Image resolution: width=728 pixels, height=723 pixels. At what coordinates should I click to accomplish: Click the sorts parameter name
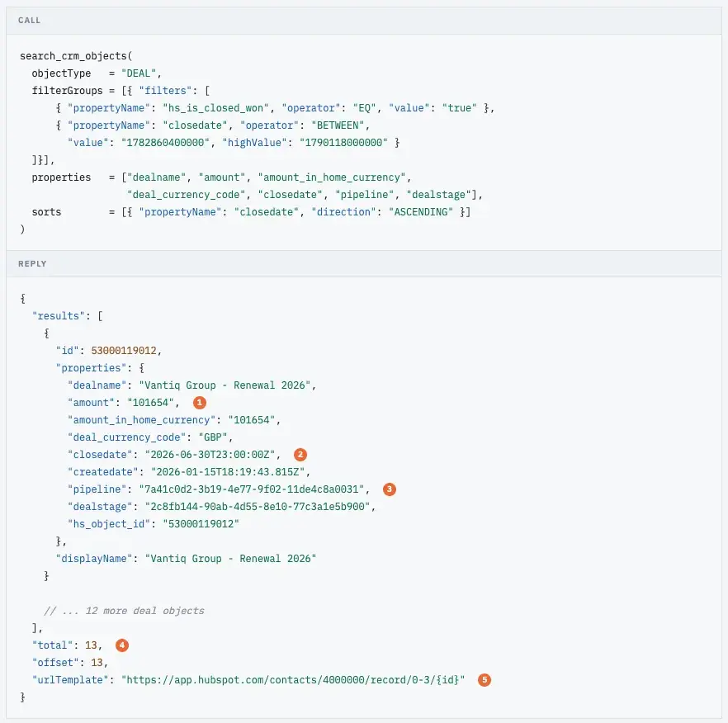46,212
